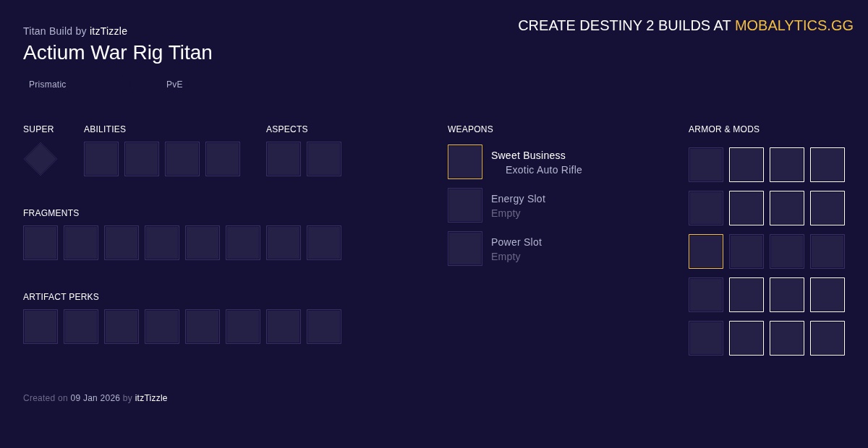Open the Sweet Business weapon icon
This screenshot has width=868, height=448.
[x=465, y=162]
